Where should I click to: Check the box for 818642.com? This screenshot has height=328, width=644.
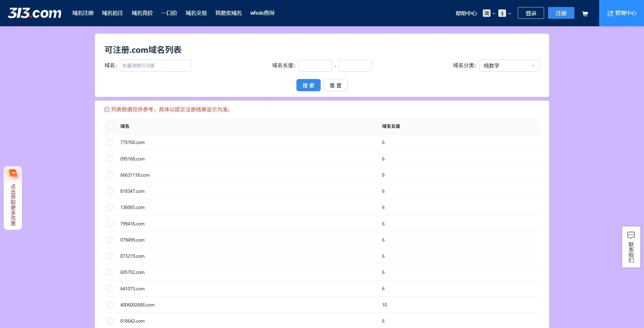(x=110, y=321)
